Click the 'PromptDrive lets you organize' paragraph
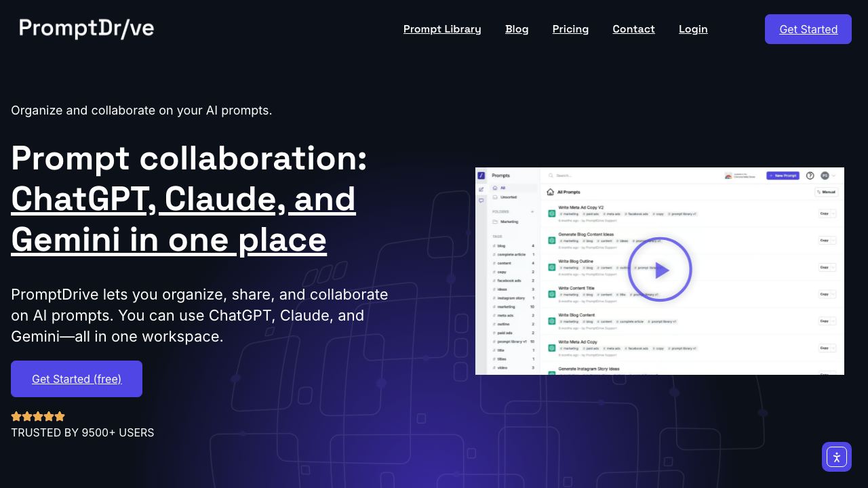The image size is (868, 488). (x=199, y=315)
